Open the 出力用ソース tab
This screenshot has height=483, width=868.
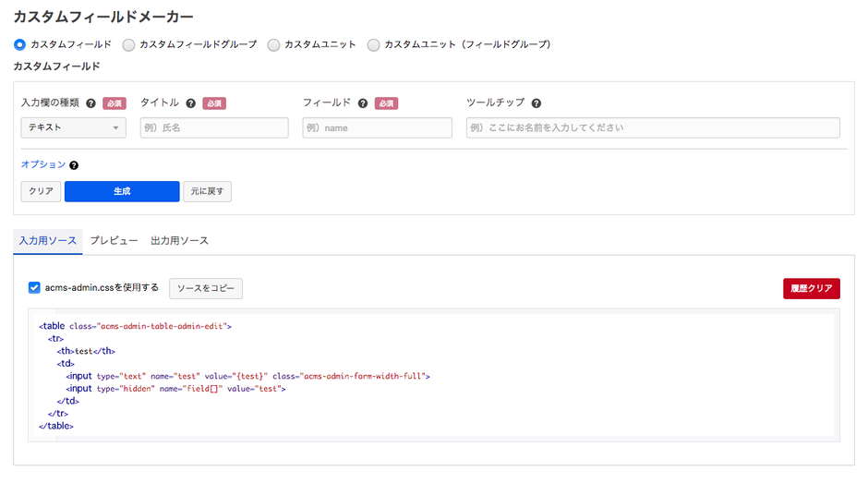pos(179,241)
